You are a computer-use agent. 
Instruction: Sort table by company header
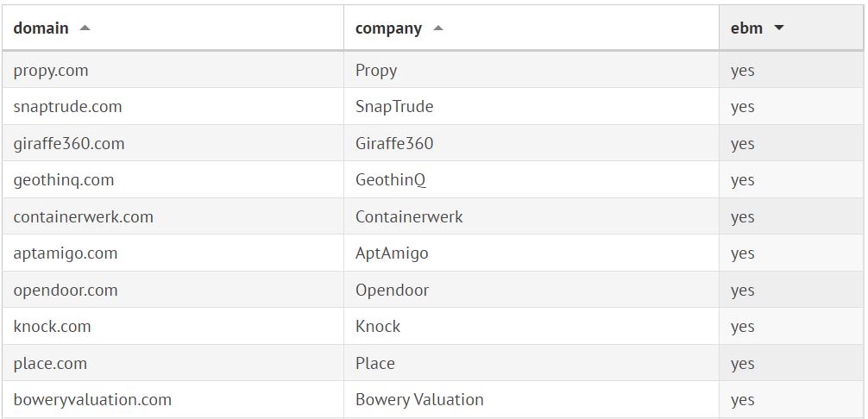[388, 28]
